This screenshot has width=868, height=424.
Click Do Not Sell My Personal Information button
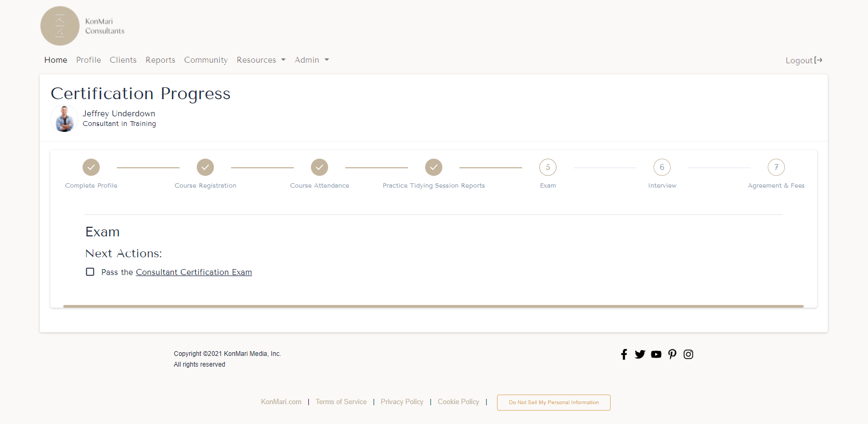click(554, 403)
